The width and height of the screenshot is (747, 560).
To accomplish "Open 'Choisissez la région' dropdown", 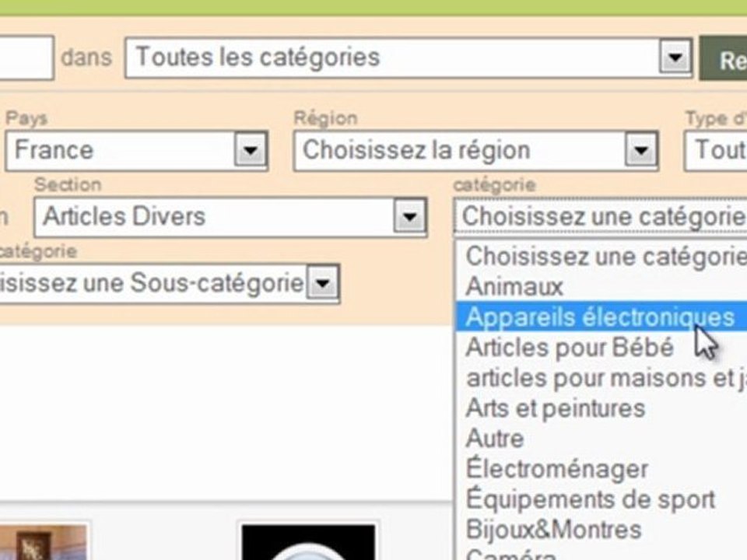I will point(476,150).
